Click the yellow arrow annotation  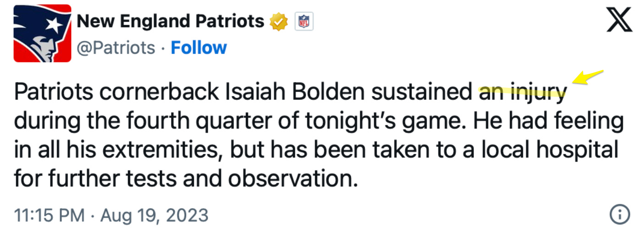tap(588, 78)
